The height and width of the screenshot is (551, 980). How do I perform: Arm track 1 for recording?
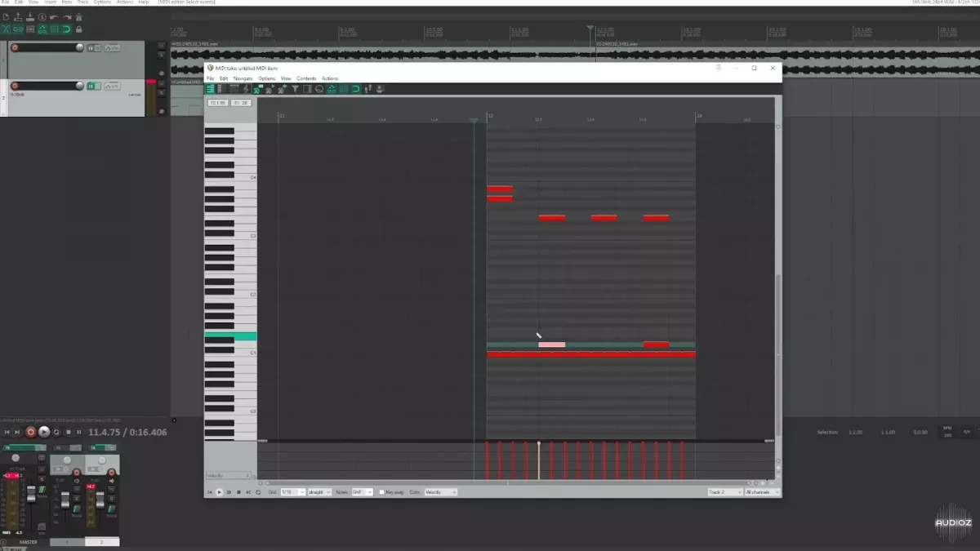pos(14,48)
